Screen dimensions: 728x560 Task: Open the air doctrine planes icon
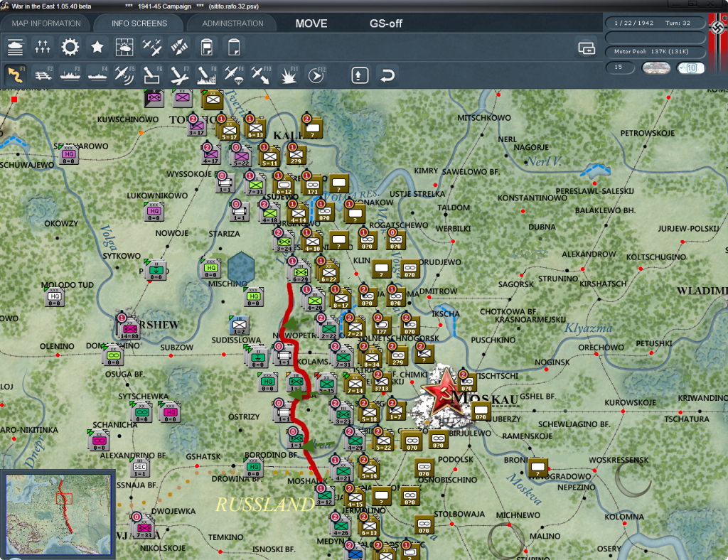(x=152, y=47)
